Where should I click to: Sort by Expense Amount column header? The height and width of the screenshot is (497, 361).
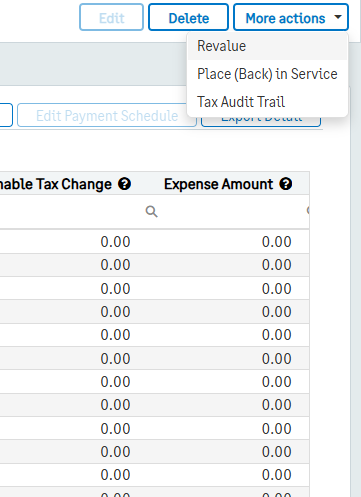tap(218, 184)
